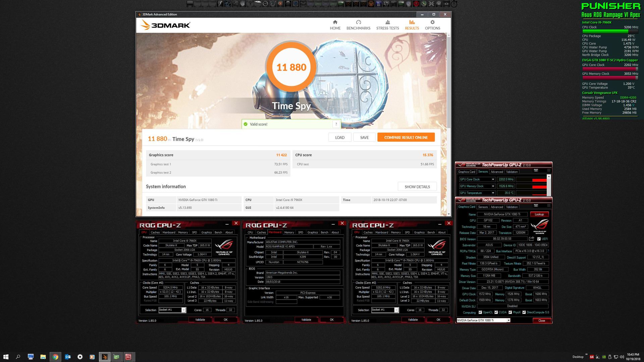Open the hamburger menu in GPU-Z Sensors window
The width and height of the screenshot is (644, 362).
click(x=549, y=170)
